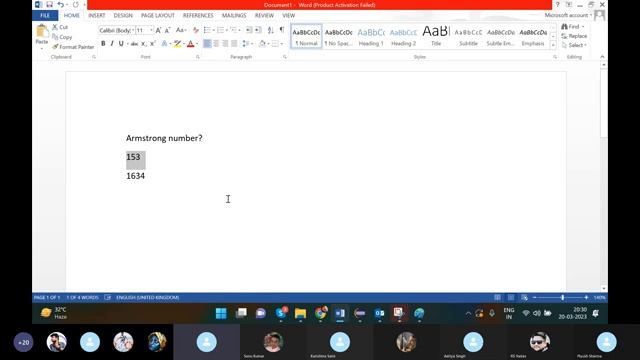Open the font name dropdown

click(133, 30)
